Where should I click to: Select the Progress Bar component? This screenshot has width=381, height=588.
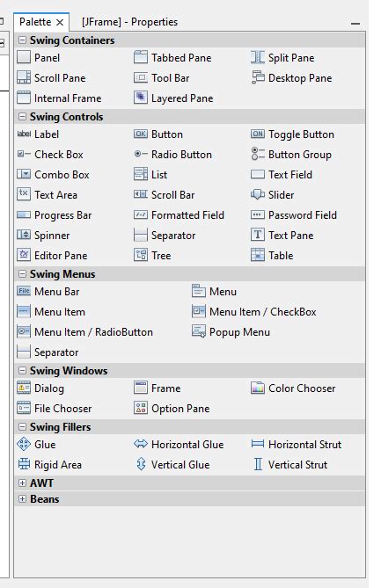(55, 214)
